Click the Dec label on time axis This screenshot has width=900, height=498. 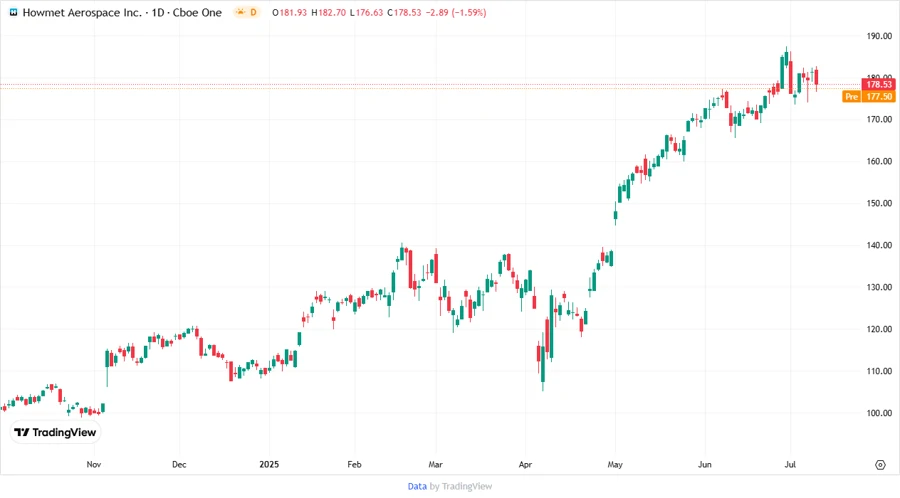coord(179,464)
